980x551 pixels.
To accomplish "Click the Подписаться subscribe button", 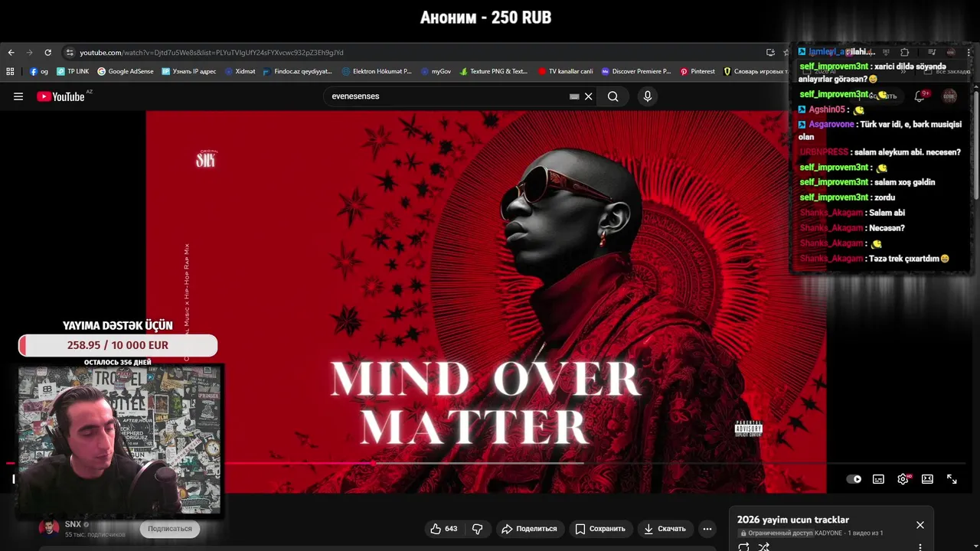I will (x=170, y=529).
